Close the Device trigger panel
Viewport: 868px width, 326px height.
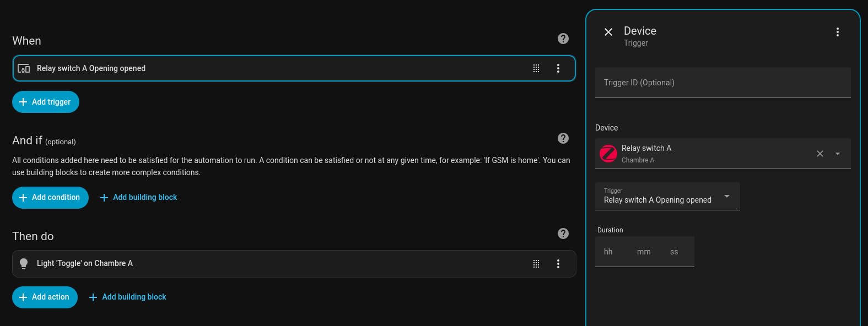tap(608, 32)
